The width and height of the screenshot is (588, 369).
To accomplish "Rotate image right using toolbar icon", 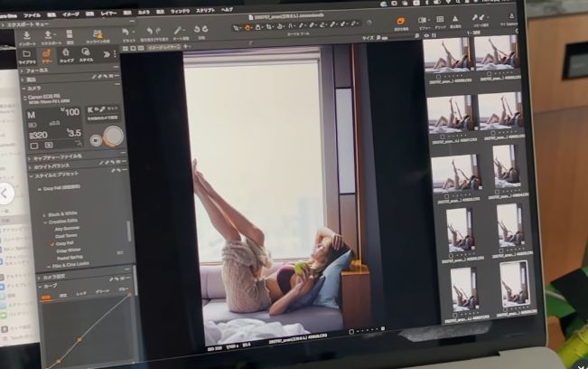I will pos(205,29).
